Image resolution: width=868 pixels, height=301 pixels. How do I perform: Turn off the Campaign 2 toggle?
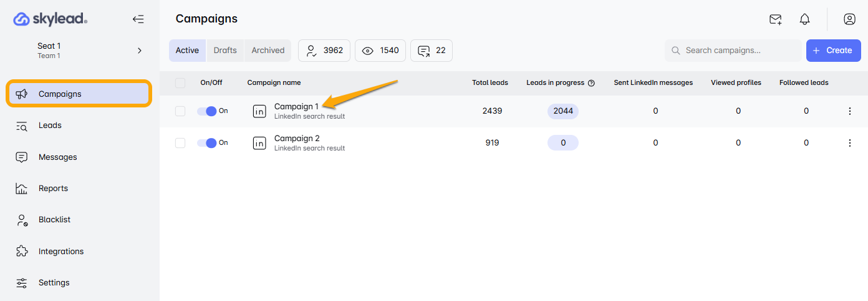coord(206,143)
